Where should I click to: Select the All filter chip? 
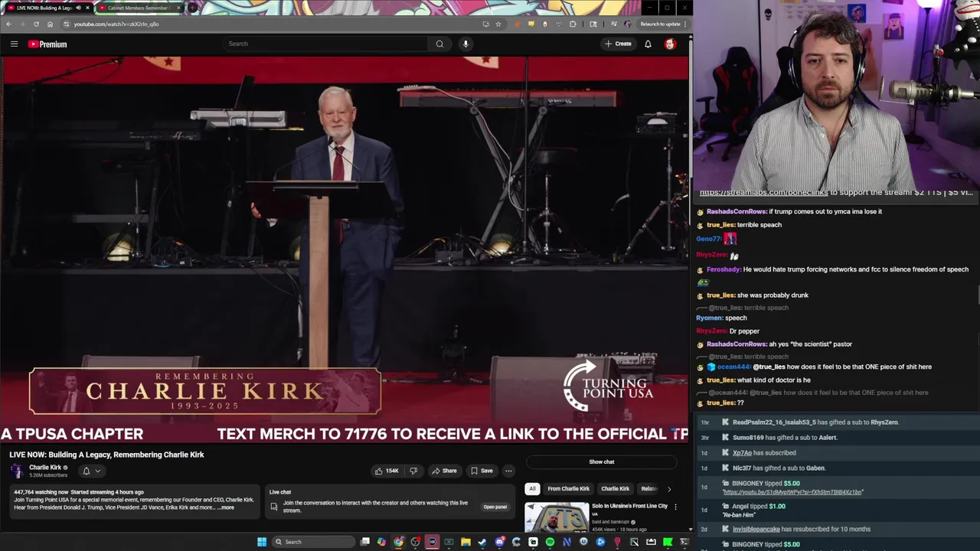(532, 488)
